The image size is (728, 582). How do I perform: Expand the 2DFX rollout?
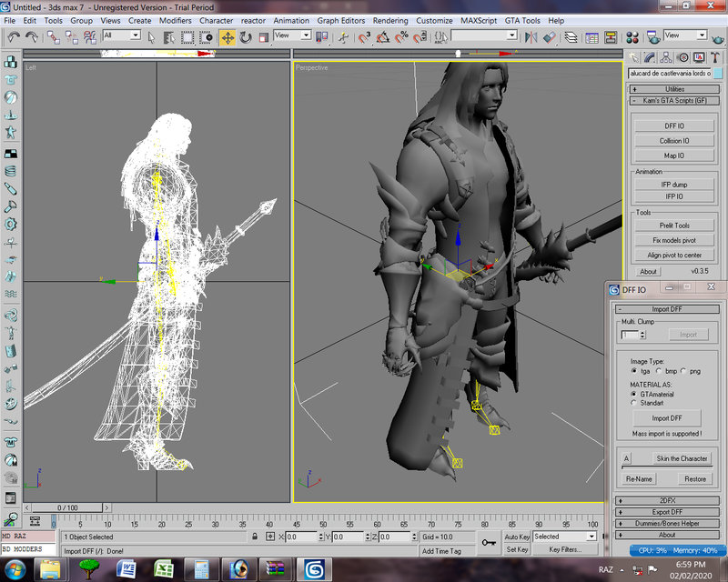pos(667,500)
